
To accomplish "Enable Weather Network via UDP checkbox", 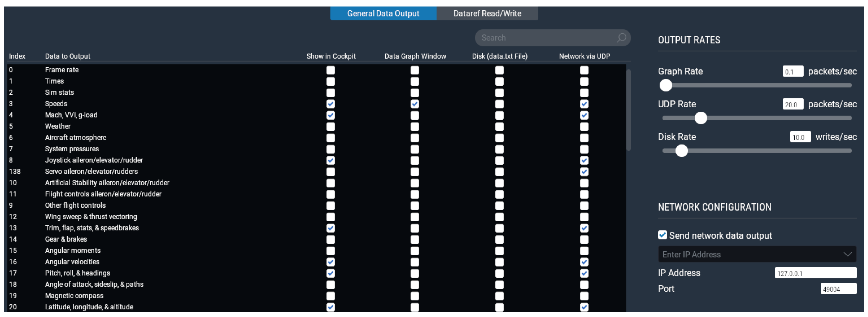I will 584,126.
